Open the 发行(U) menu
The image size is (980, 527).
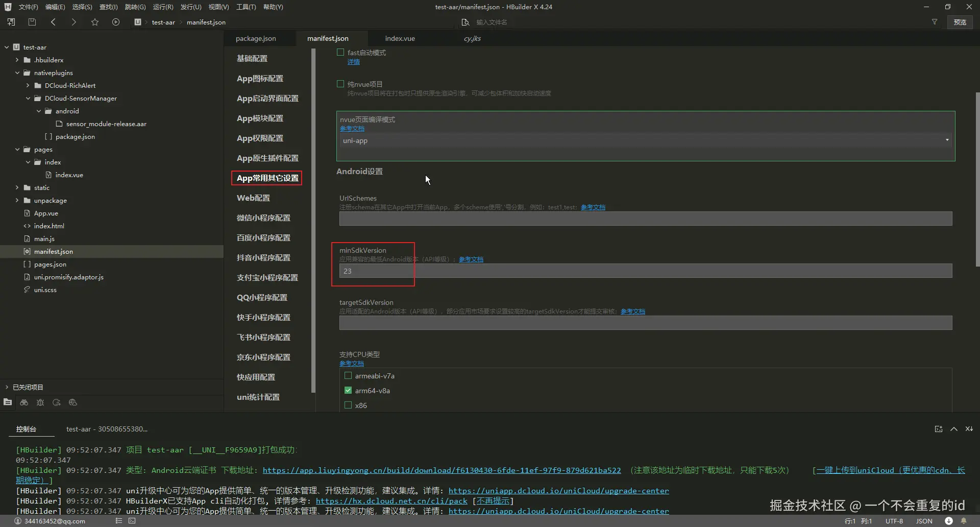coord(191,7)
